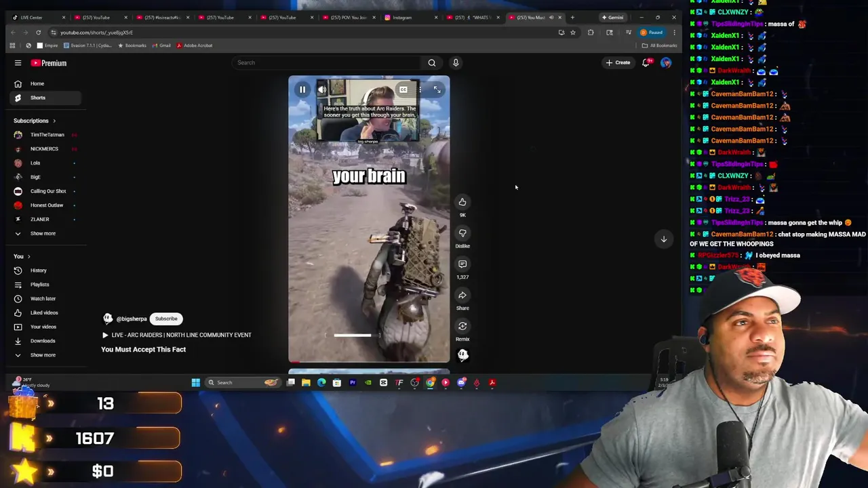Open the Paused Chrome profile button

(651, 33)
